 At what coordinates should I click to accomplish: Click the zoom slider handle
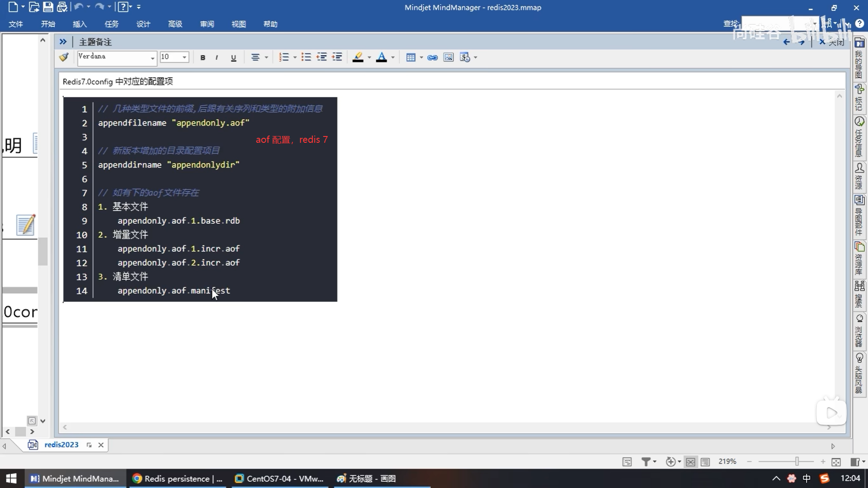coord(797,461)
